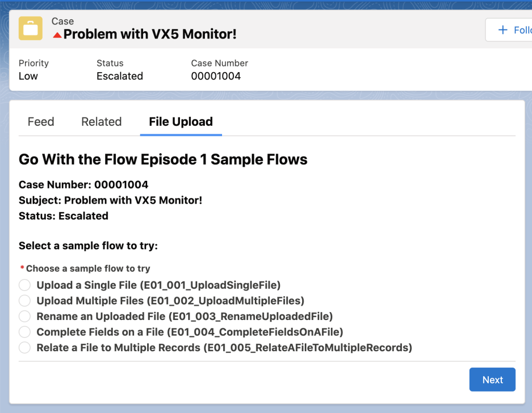Click the Priority value Low
Viewport: 532px width, 413px height.
point(28,76)
